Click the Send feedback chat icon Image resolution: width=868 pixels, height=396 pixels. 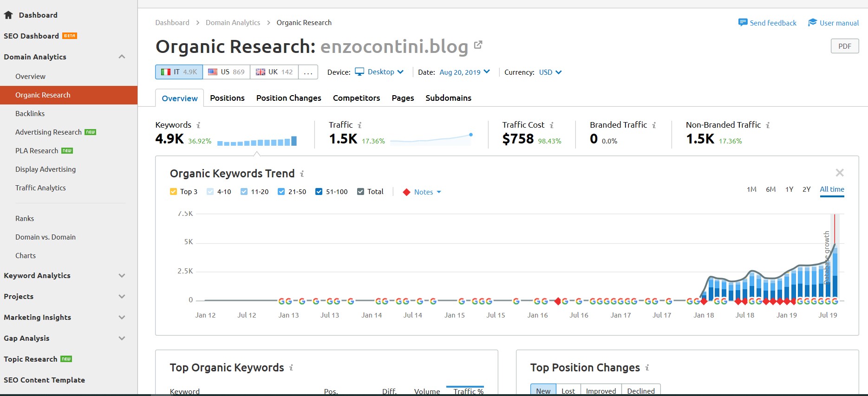point(743,23)
